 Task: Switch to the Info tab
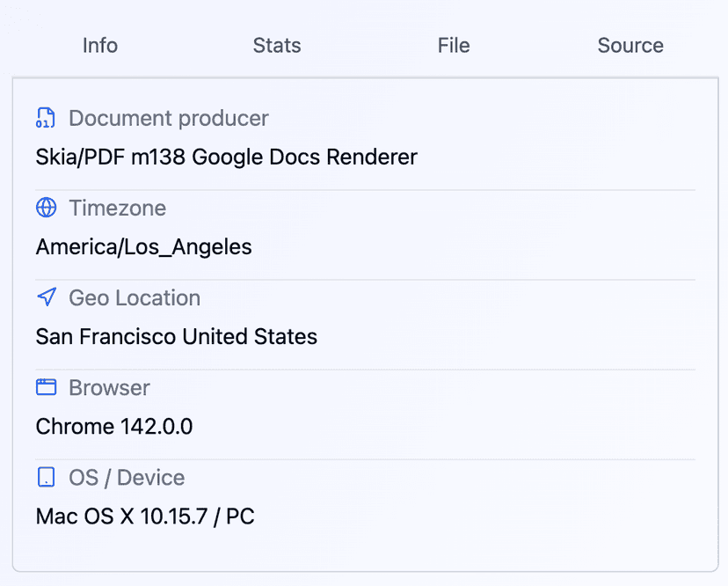pyautogui.click(x=100, y=46)
